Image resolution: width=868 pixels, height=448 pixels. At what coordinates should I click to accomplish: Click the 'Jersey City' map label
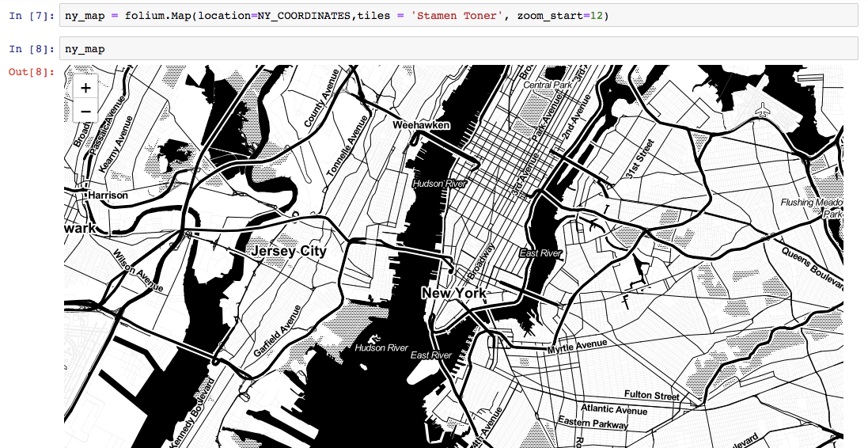[x=289, y=251]
